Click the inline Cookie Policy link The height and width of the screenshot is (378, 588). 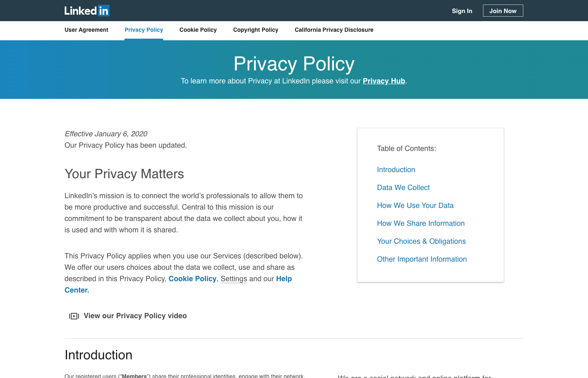pyautogui.click(x=192, y=279)
